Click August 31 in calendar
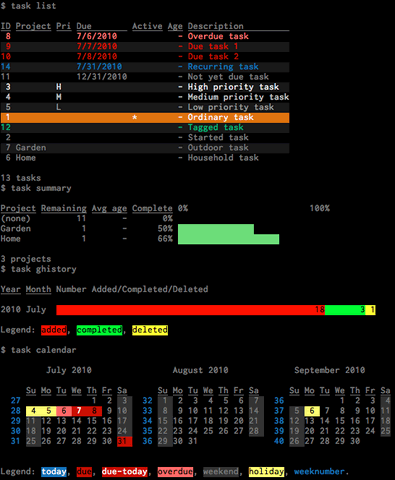 pyautogui.click(x=193, y=441)
